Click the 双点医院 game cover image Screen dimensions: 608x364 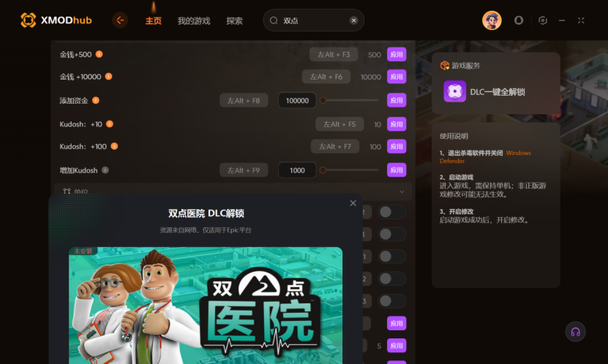tap(206, 306)
